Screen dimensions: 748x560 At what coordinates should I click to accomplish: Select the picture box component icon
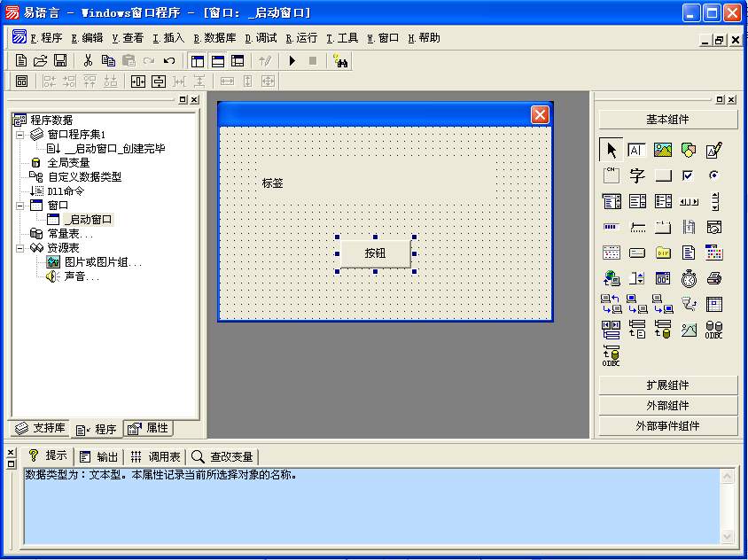(x=663, y=151)
